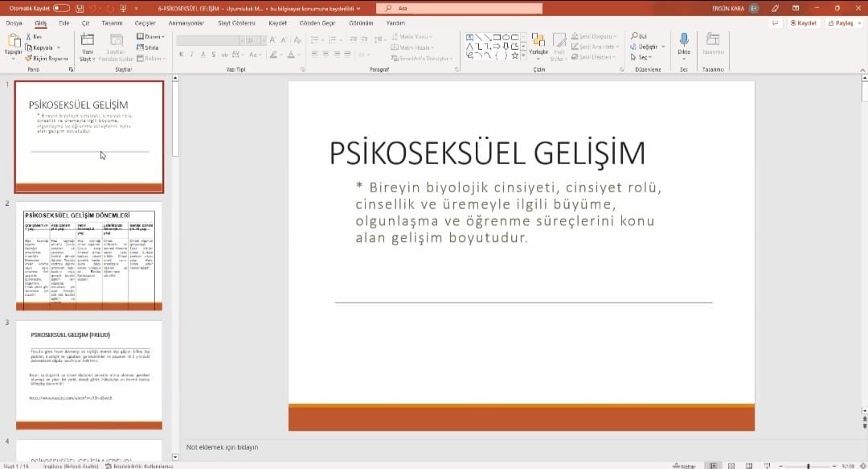Switch to slide sorter view icon
The height and width of the screenshot is (469, 868).
click(x=731, y=466)
